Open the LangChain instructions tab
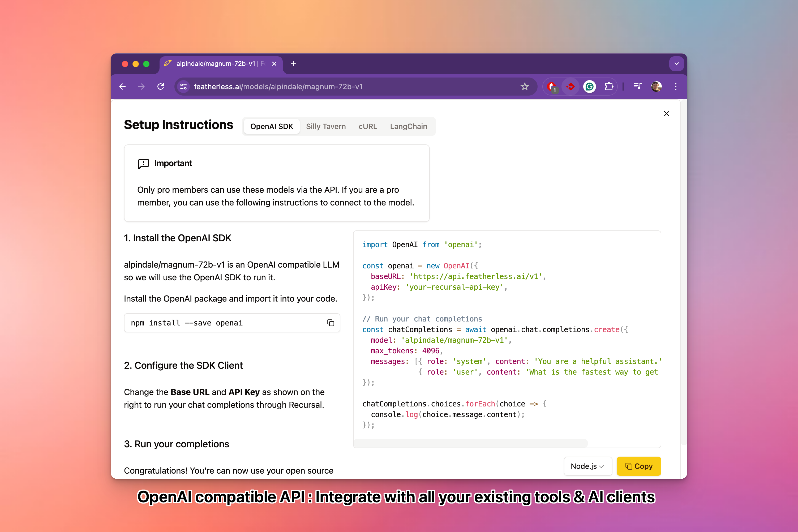 [408, 127]
